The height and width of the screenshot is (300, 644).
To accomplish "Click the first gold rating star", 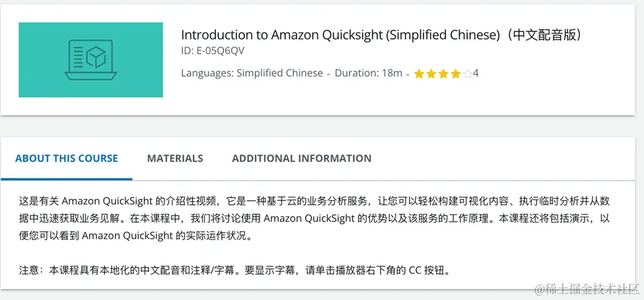I will [419, 74].
